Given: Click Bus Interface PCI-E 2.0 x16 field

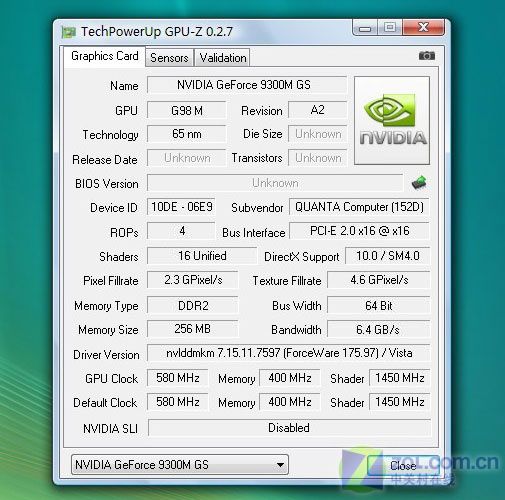Looking at the screenshot, I should coord(359,231).
